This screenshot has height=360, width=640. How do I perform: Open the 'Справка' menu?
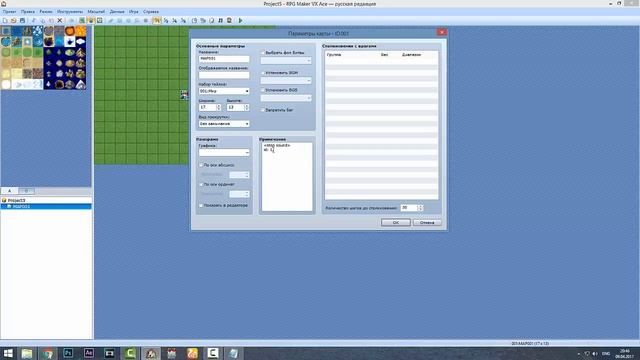(x=151, y=12)
